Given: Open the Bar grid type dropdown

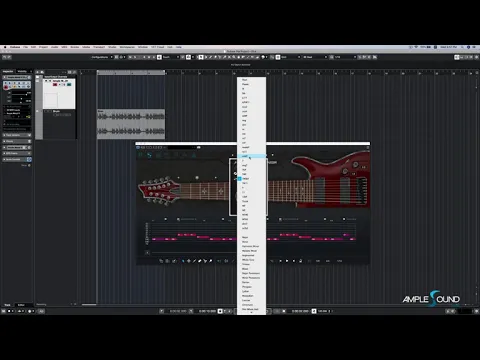Looking at the screenshot, I should click(315, 57).
